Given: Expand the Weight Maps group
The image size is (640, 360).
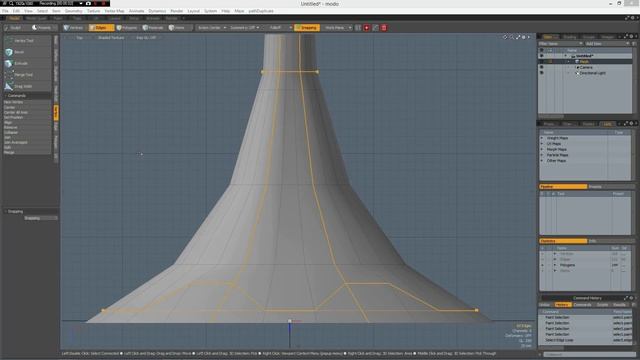Looking at the screenshot, I should (542, 138).
